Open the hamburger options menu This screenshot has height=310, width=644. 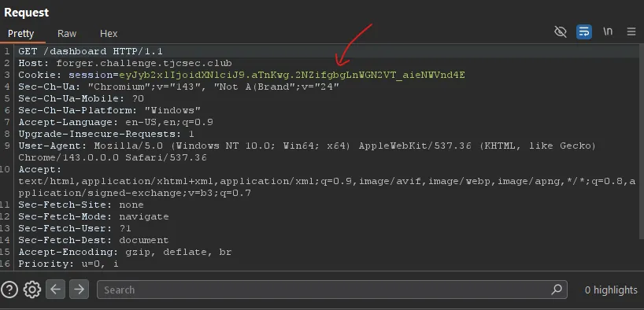(631, 31)
